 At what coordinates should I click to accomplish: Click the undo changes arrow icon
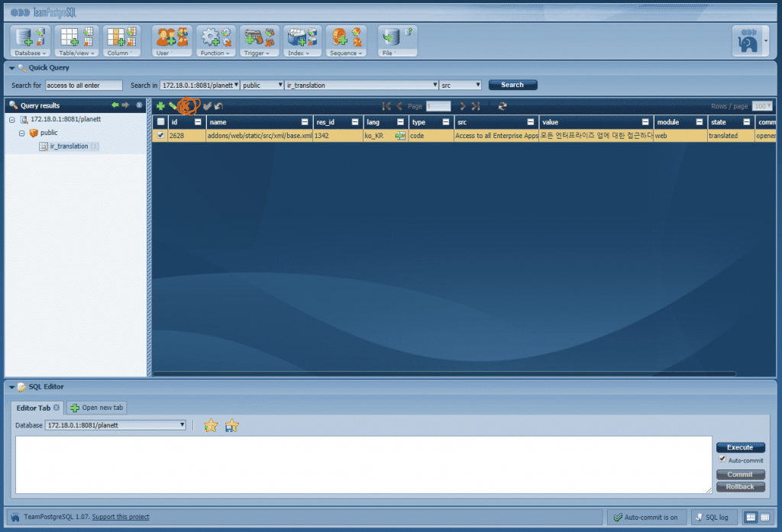pos(218,105)
